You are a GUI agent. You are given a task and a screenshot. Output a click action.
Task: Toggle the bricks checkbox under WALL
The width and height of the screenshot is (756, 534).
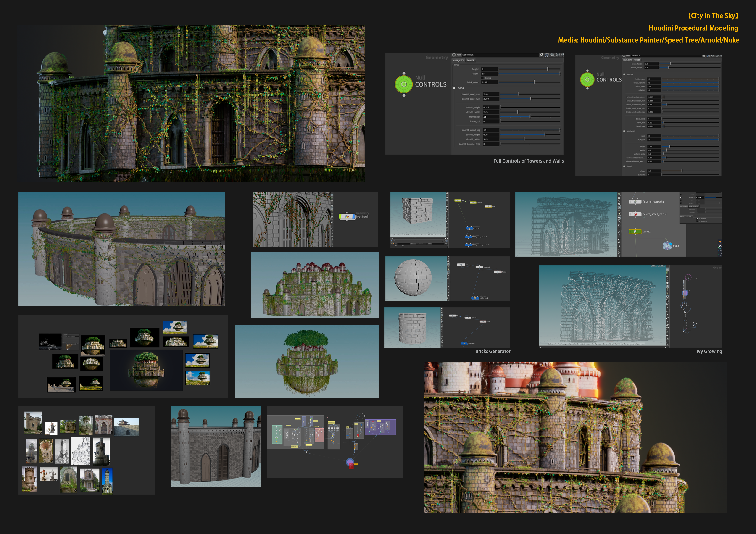point(482,78)
